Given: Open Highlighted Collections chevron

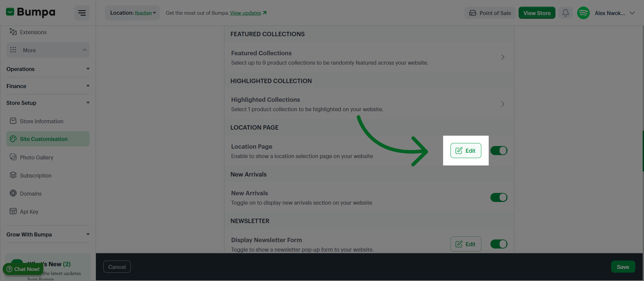Looking at the screenshot, I should (503, 104).
